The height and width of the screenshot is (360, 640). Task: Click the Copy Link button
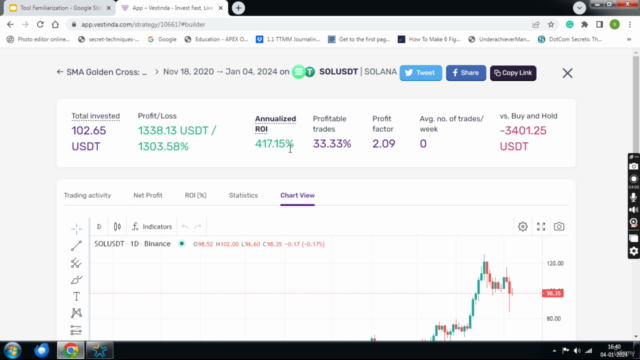[x=513, y=73]
